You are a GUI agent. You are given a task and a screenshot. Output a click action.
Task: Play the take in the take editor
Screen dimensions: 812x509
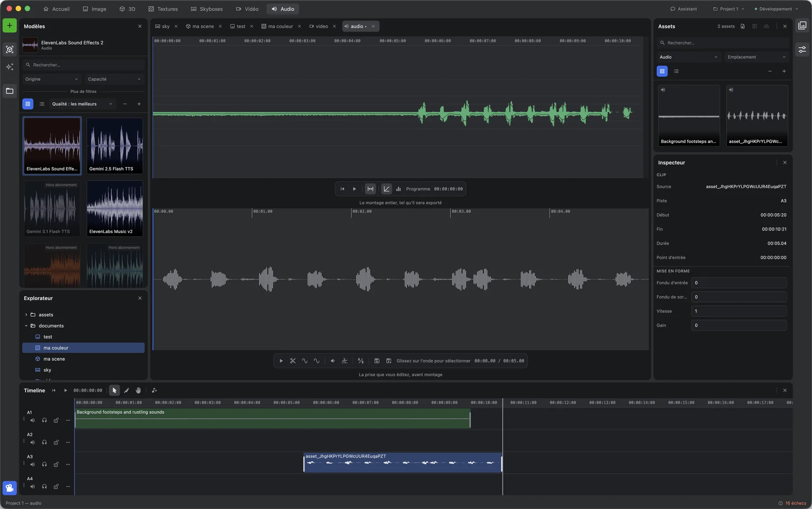point(281,361)
